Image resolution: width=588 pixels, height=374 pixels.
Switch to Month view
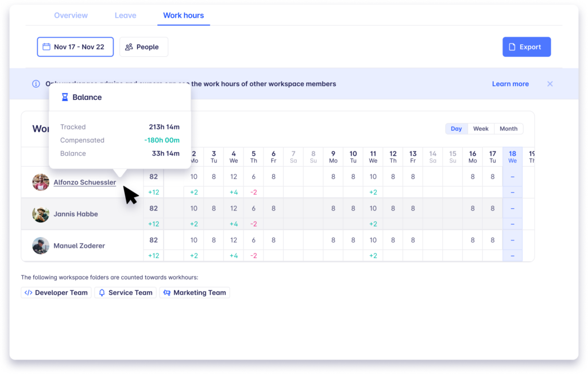pos(508,128)
